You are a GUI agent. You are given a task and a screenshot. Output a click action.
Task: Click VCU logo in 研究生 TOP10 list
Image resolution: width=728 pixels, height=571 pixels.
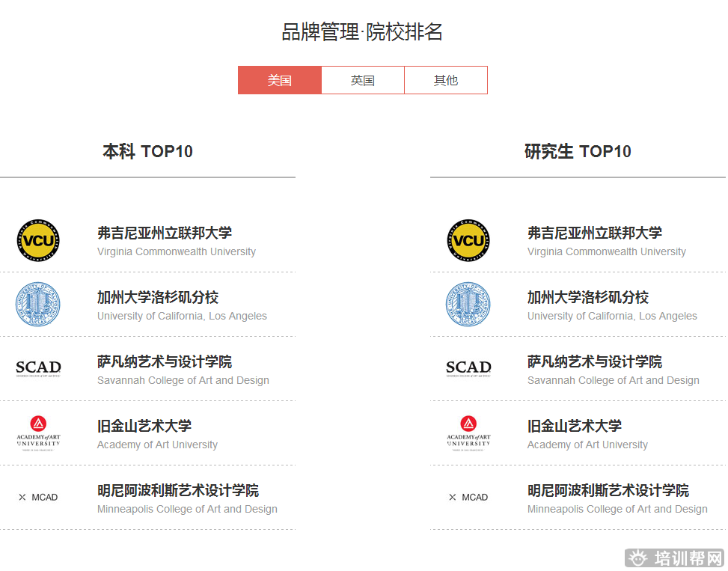(468, 240)
